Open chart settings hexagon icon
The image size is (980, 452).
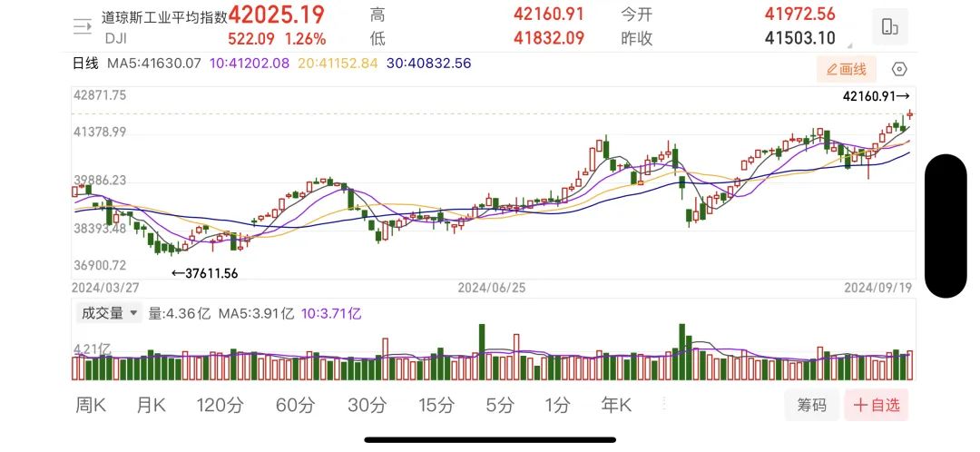[x=899, y=69]
